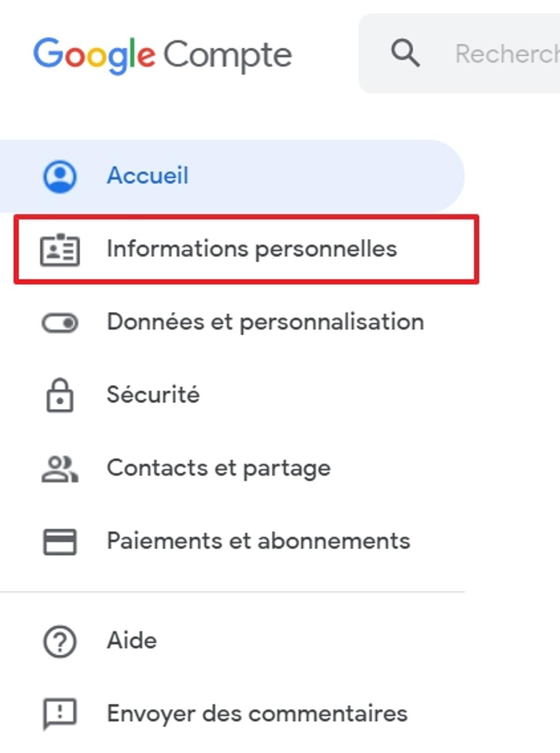The width and height of the screenshot is (560, 753).
Task: Click the feedback speech bubble icon
Action: pos(60,714)
